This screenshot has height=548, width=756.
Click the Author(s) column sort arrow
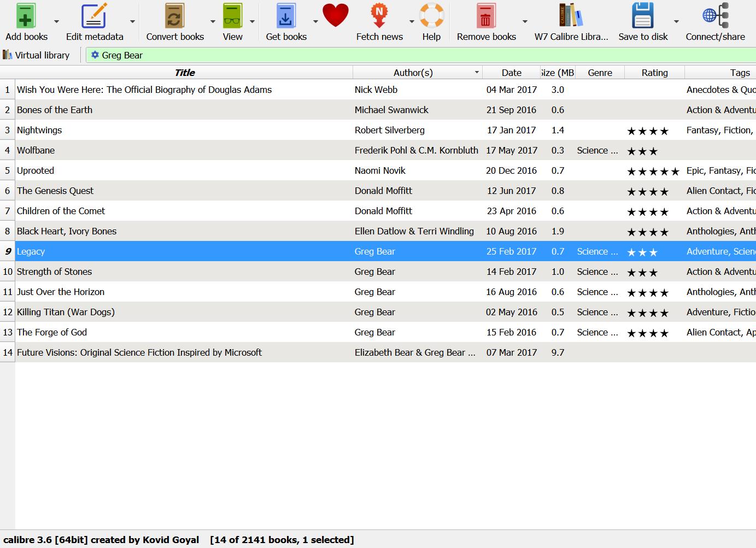(x=477, y=73)
